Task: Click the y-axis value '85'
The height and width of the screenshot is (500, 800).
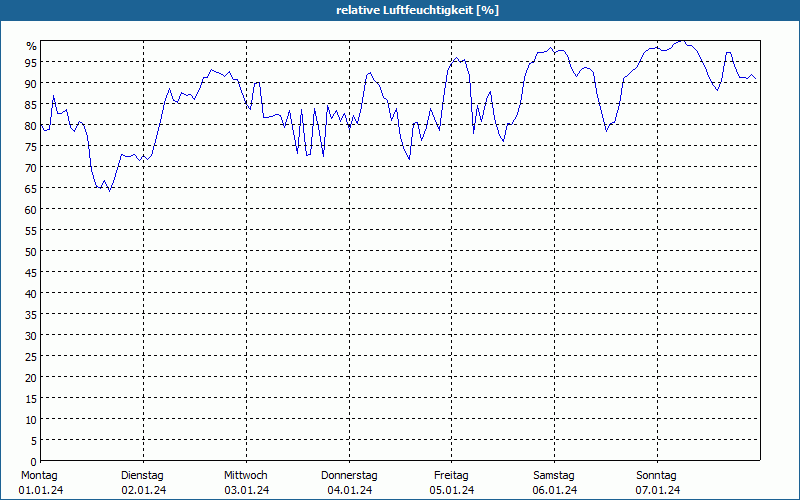Action: (x=31, y=105)
